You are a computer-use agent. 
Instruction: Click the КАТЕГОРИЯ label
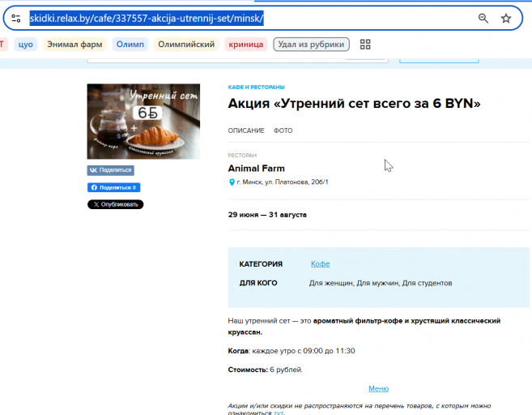point(261,264)
